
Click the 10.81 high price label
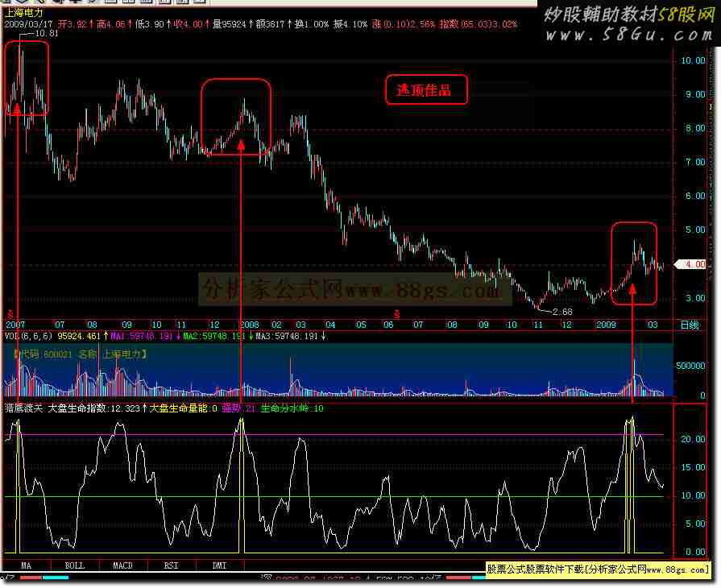click(x=47, y=33)
